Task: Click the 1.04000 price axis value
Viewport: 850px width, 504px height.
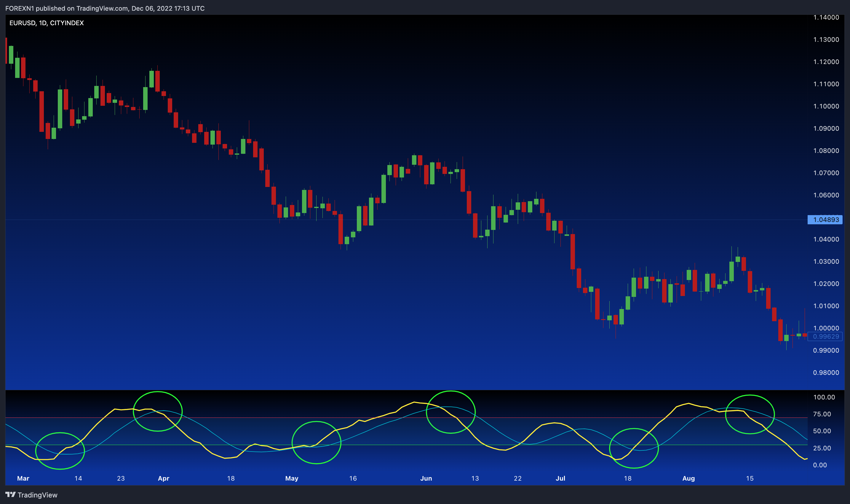Action: pyautogui.click(x=826, y=239)
